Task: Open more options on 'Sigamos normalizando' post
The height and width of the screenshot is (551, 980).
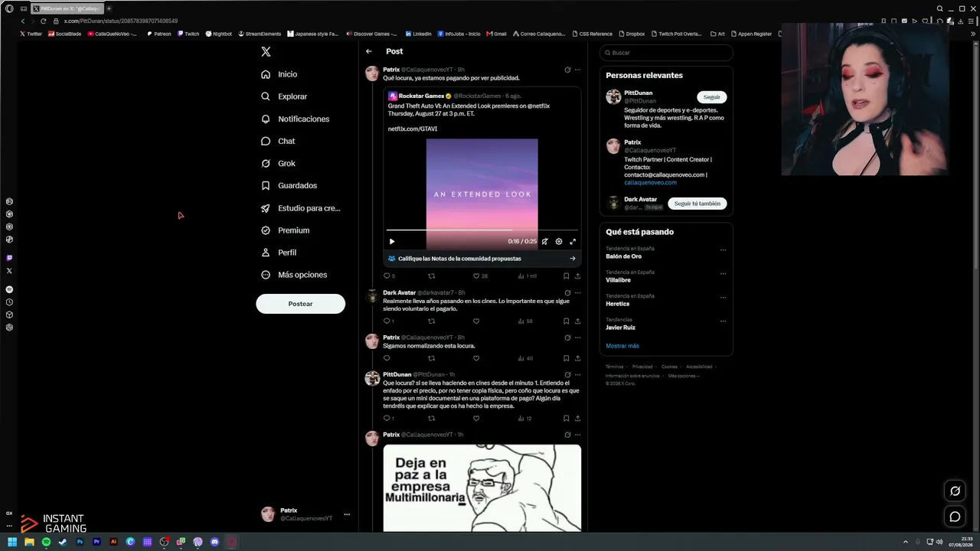Action: pos(577,337)
